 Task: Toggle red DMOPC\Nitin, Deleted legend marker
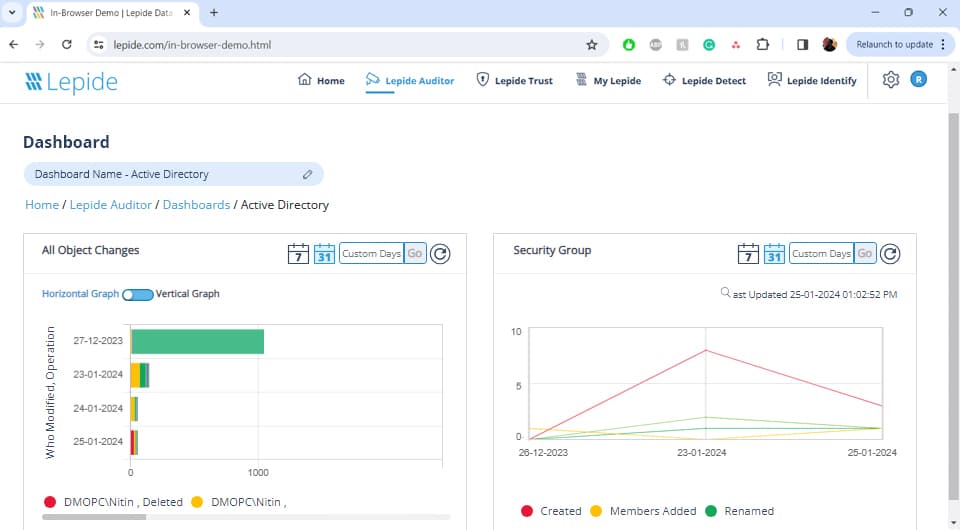click(x=50, y=502)
